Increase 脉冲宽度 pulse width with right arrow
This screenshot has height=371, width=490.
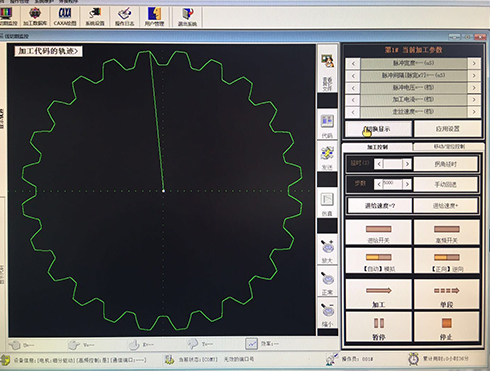click(474, 63)
